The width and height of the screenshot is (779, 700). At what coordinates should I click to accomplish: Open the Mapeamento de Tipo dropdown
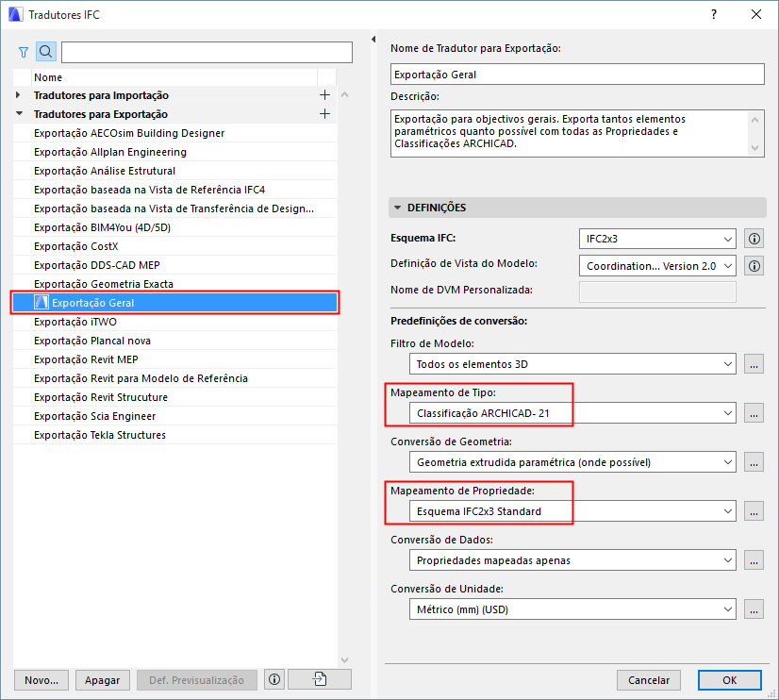[x=572, y=413]
